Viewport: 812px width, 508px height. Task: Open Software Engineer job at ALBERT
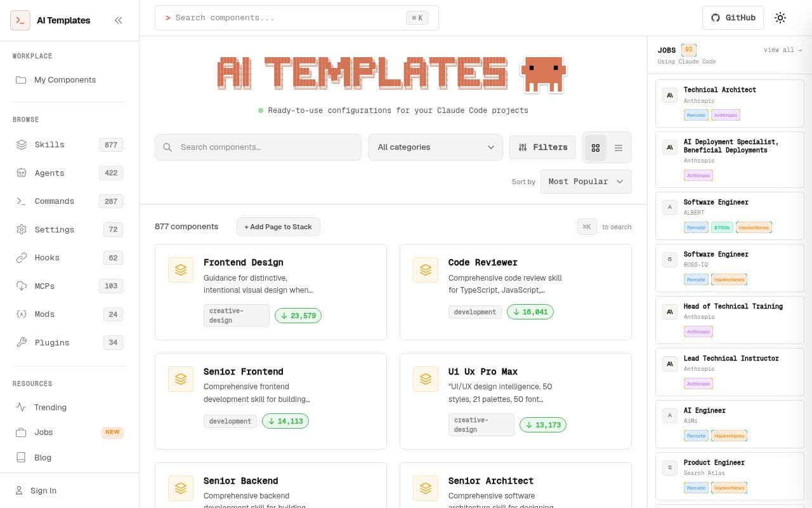(730, 216)
